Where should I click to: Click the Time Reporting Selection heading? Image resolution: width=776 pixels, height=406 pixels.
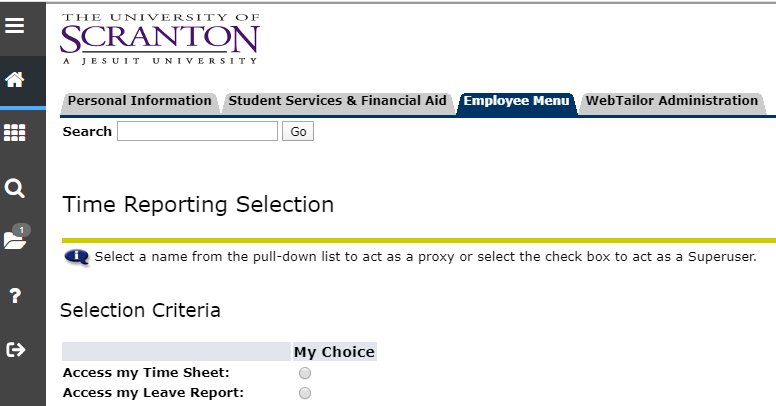pyautogui.click(x=198, y=204)
